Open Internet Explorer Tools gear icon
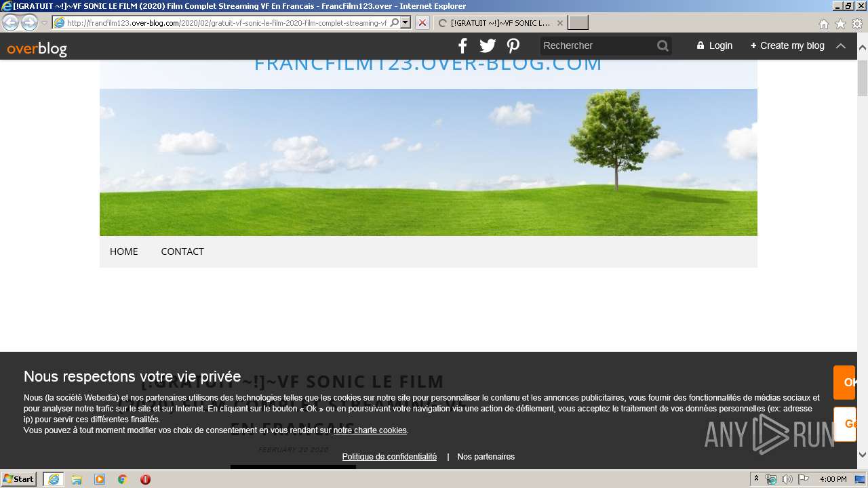Image resolution: width=868 pixels, height=488 pixels. click(x=856, y=24)
